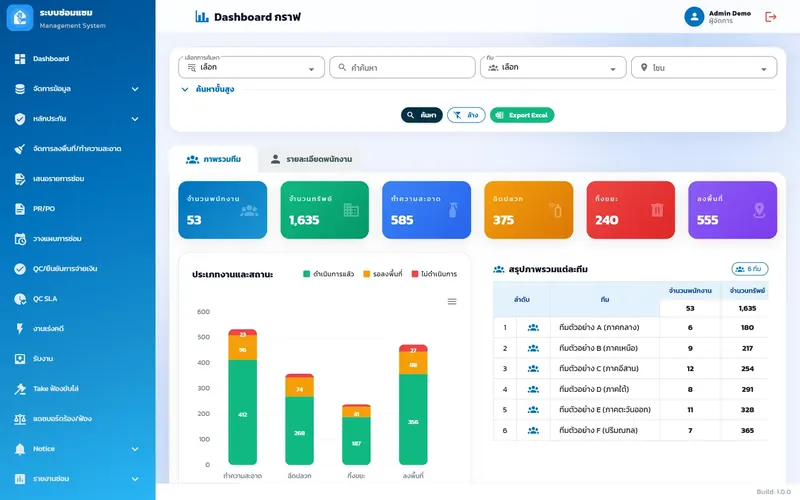Click the team icon in row 6
Screen dimensions: 800x500
coord(533,430)
